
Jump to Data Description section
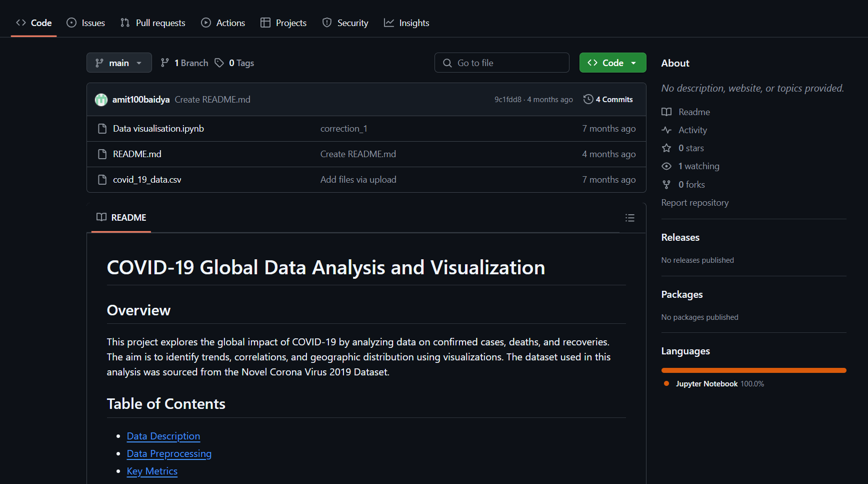[x=163, y=436]
